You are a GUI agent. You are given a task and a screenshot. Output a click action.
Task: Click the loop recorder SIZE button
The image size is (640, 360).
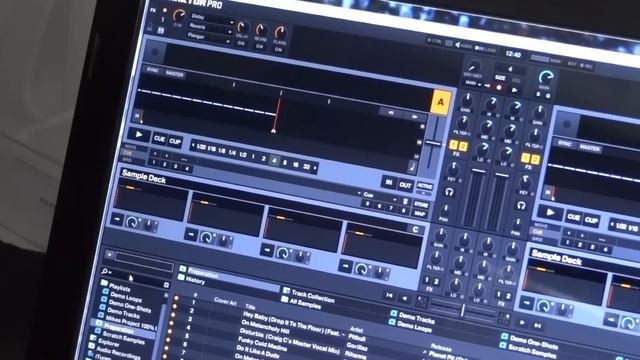click(500, 78)
